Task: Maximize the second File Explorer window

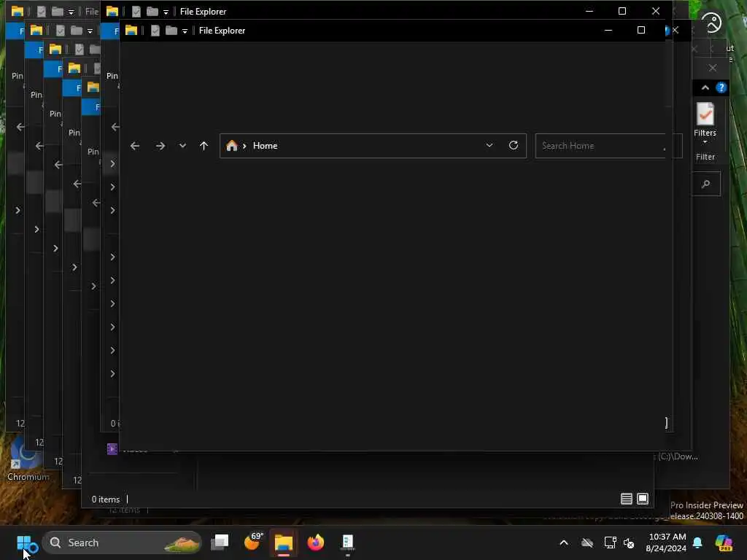Action: click(x=622, y=11)
